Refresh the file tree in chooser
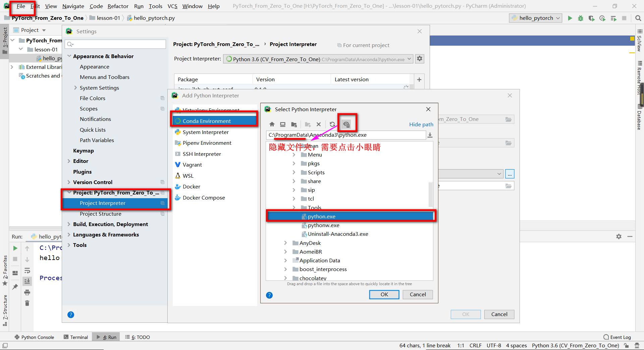 click(x=332, y=124)
